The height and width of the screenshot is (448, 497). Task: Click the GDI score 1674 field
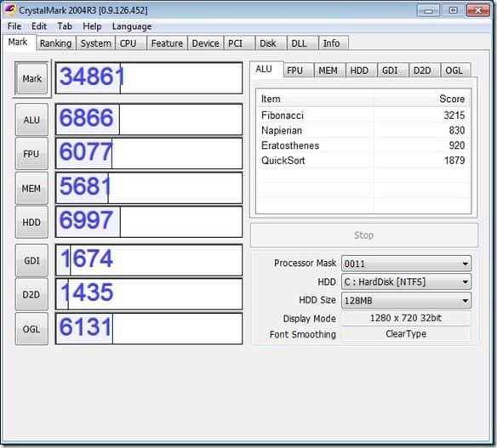click(149, 260)
